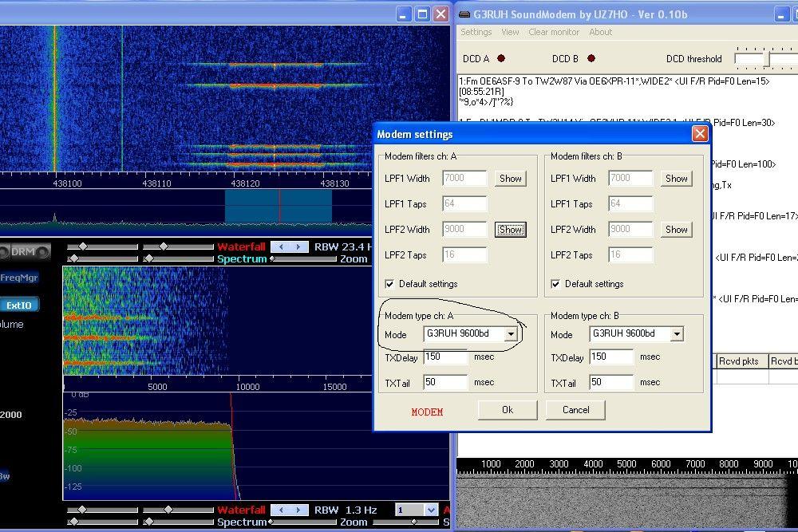Click the TXDelay field for channel A
The image size is (798, 532).
pyautogui.click(x=445, y=357)
